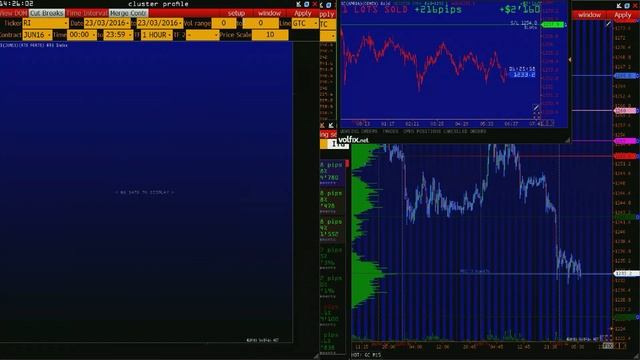The width and height of the screenshot is (640, 360).
Task: Click maximize icon of middle narrow window
Action: click(x=329, y=5)
